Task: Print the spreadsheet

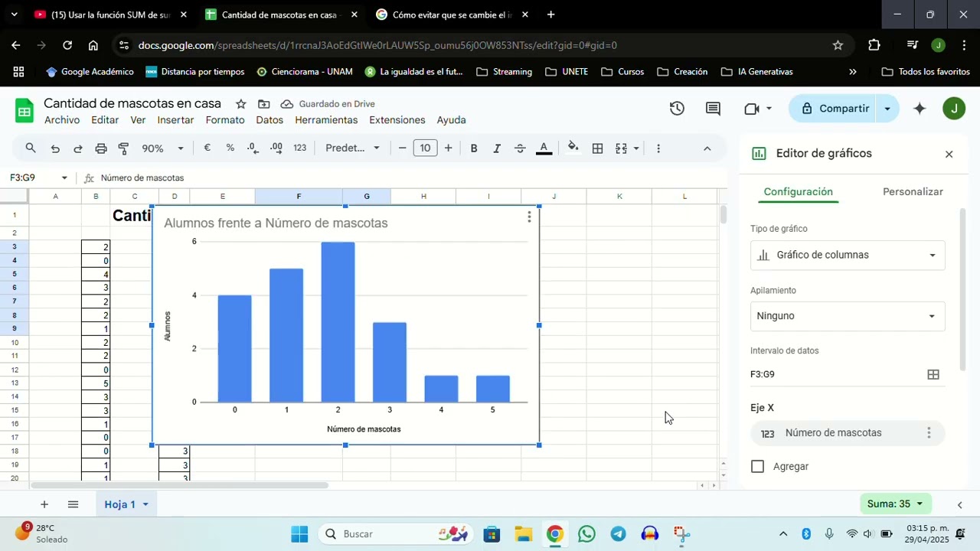Action: coord(101,148)
